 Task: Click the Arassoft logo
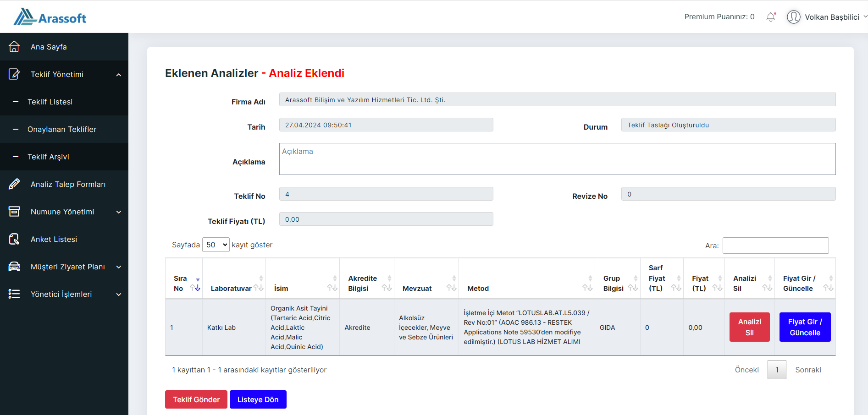pos(50,17)
